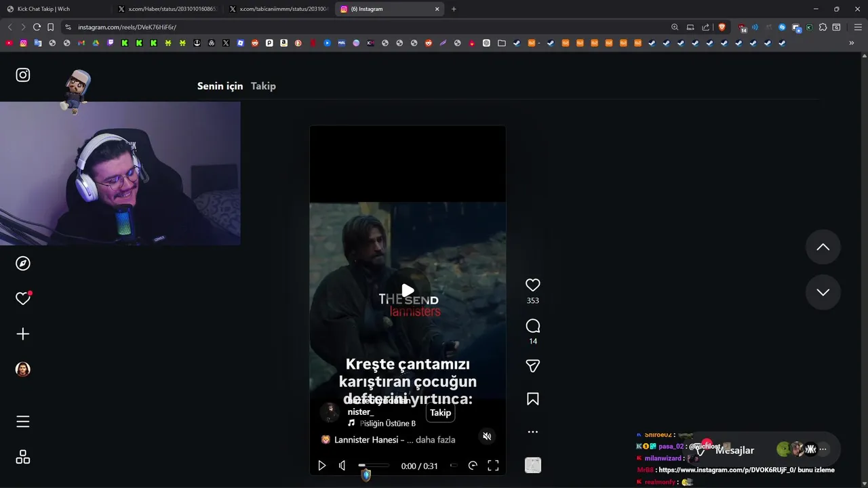Open the Twitch bookmark in bookmarks bar

(x=111, y=43)
